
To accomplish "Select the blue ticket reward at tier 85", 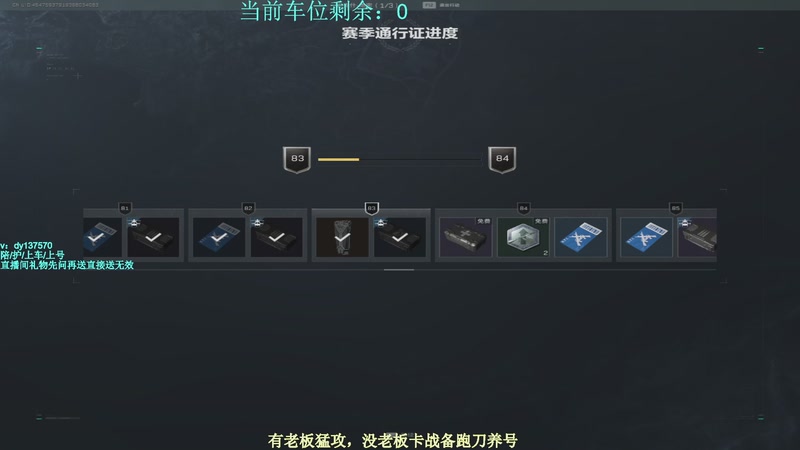I will (646, 237).
